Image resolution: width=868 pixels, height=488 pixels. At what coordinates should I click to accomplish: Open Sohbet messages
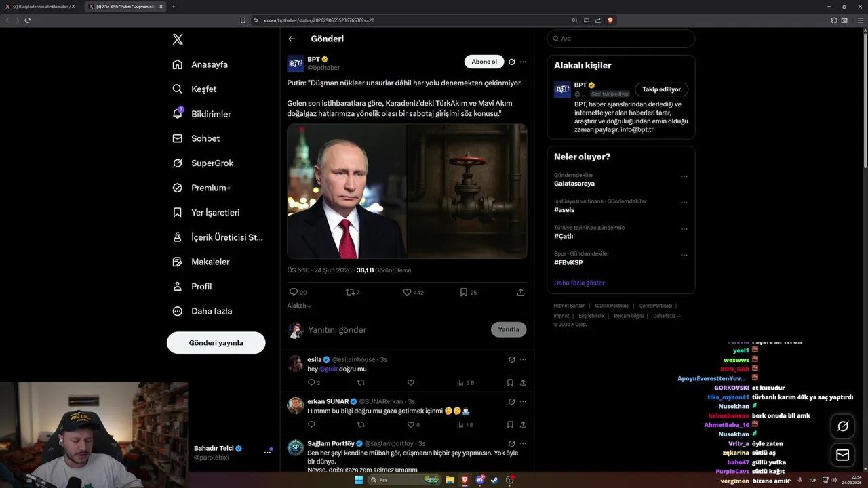tap(196, 138)
